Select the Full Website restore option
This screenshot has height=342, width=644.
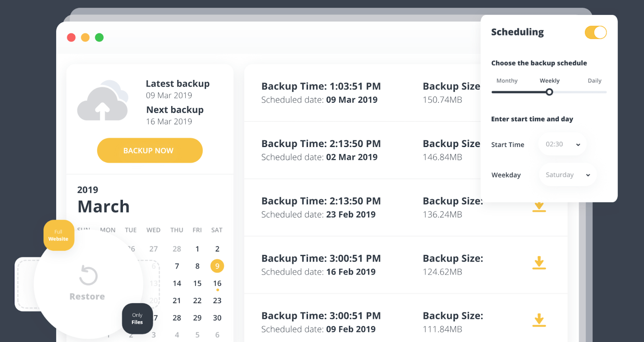tap(59, 235)
